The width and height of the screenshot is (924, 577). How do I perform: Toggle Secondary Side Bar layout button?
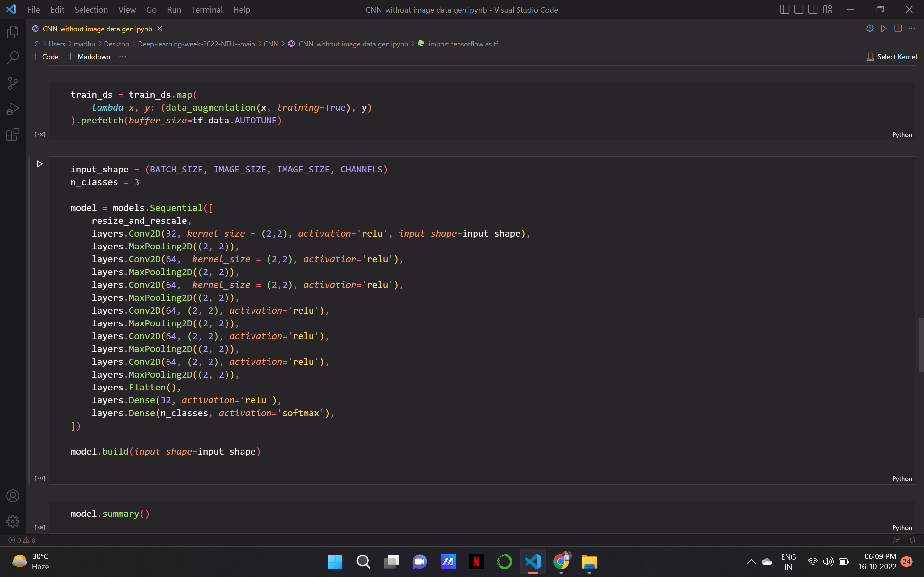[813, 10]
